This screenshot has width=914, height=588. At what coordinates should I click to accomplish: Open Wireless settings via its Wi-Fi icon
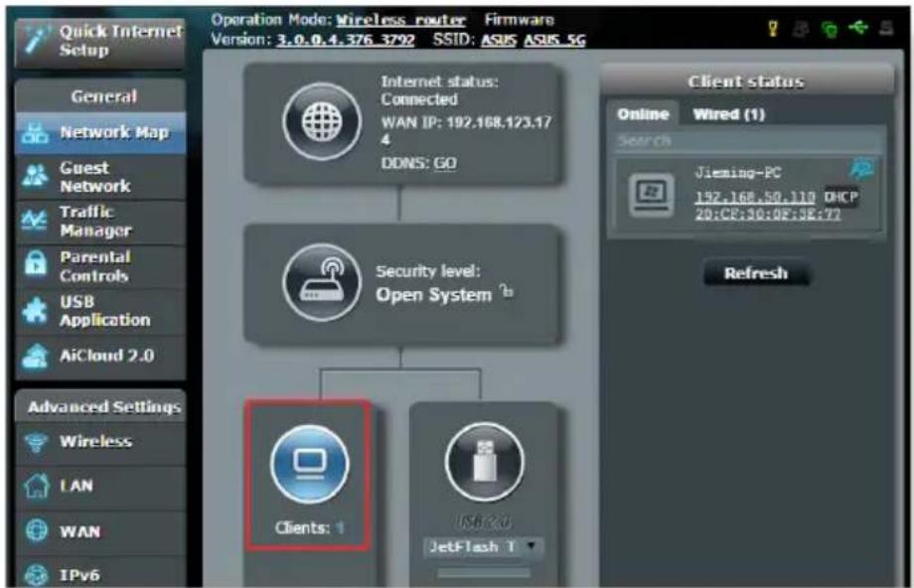(36, 442)
